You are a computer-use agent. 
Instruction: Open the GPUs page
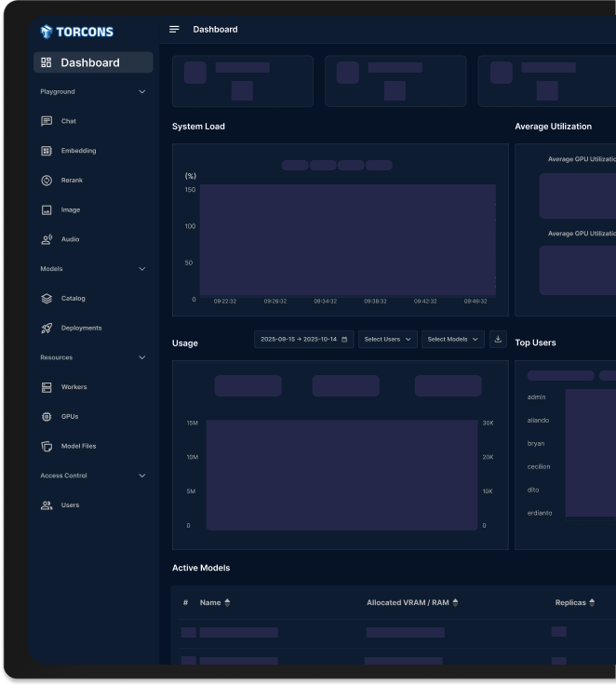(x=70, y=416)
